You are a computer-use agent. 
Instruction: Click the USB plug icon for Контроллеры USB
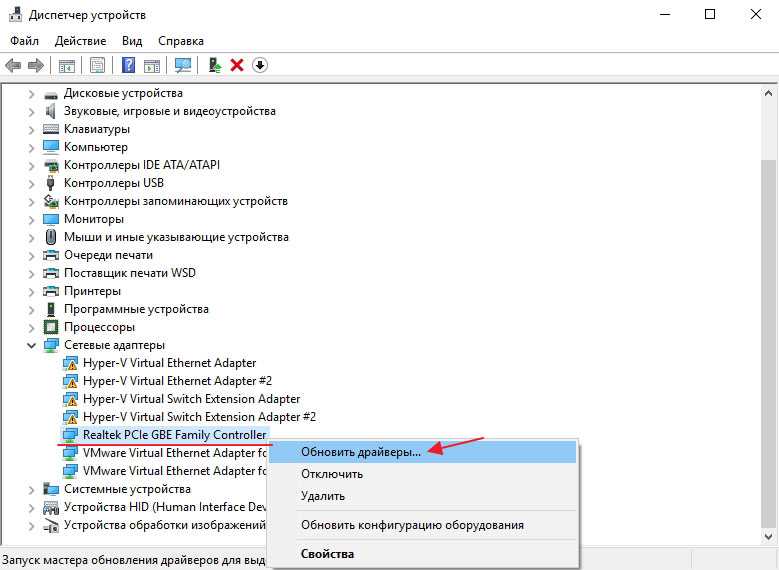point(50,183)
